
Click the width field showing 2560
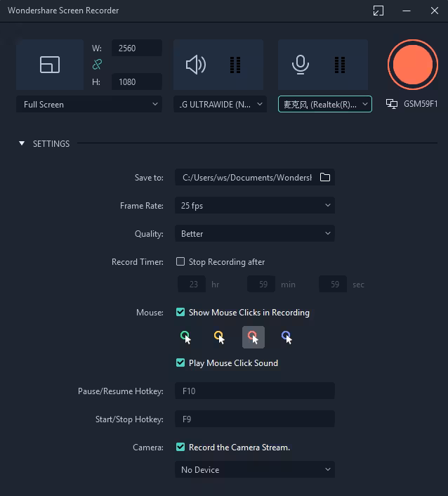pyautogui.click(x=137, y=48)
